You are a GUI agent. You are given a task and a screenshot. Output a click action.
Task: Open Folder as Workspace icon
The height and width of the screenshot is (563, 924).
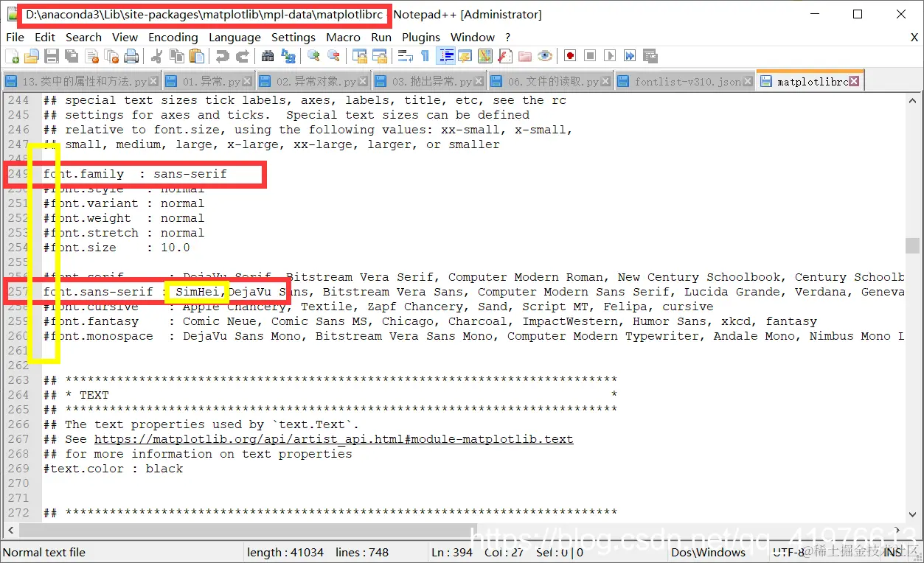(524, 56)
